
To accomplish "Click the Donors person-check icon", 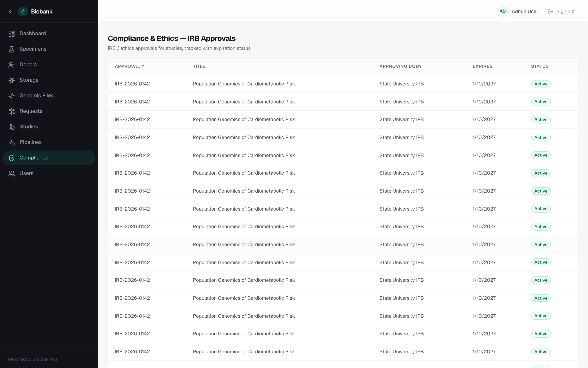I will [x=12, y=65].
